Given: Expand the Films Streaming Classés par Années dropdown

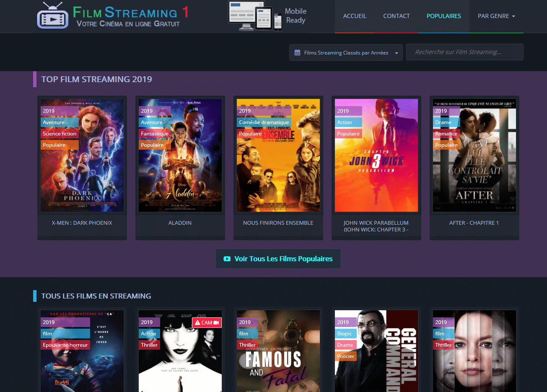Looking at the screenshot, I should [x=345, y=53].
